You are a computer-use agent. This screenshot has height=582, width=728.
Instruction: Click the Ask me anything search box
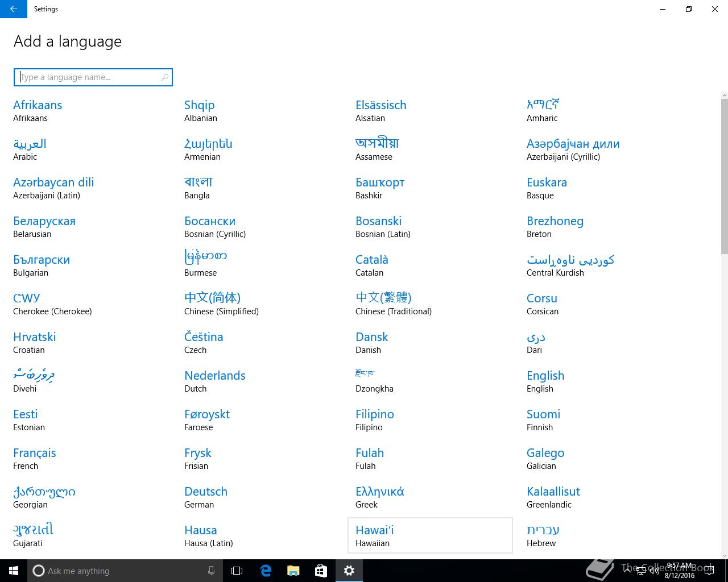coord(125,571)
